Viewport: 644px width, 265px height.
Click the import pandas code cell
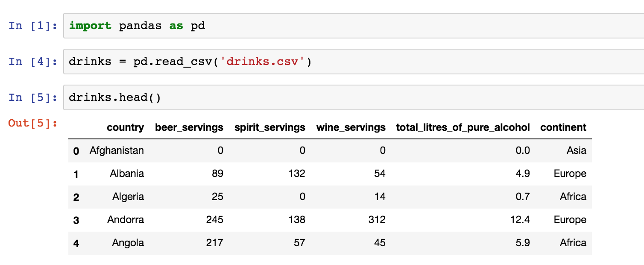click(x=354, y=26)
